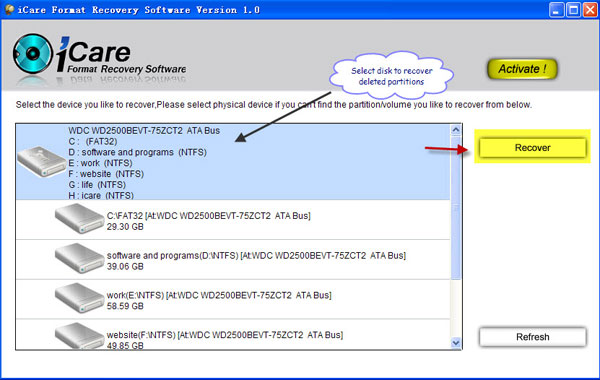
Task: Maximize the iCare Format Recovery window
Action: point(573,10)
